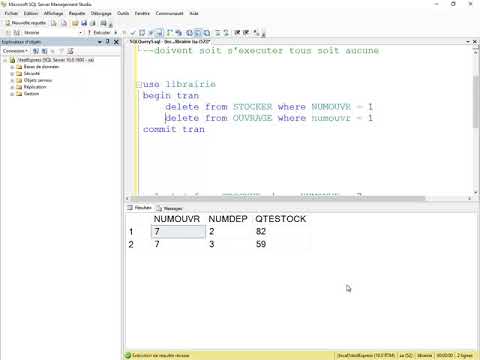Select the SQLQuery editor document tab
The height and width of the screenshot is (360, 480).
tap(170, 42)
